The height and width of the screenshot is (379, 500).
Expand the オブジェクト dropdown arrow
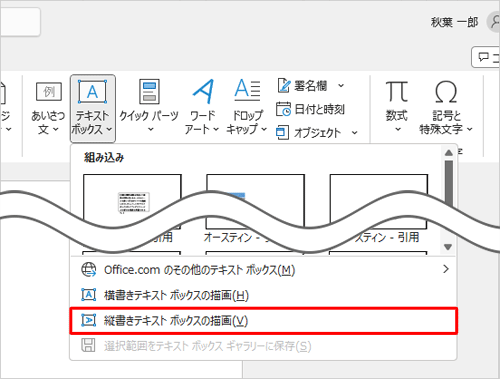coord(355,133)
